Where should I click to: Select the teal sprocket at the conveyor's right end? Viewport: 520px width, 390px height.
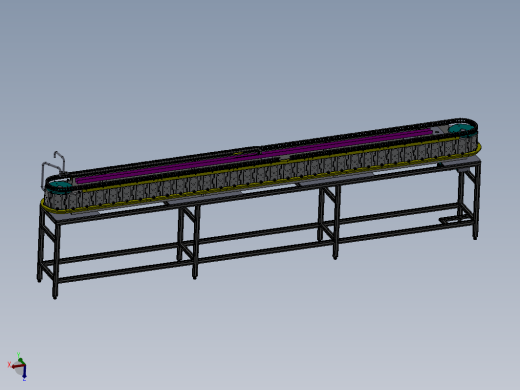tap(462, 129)
